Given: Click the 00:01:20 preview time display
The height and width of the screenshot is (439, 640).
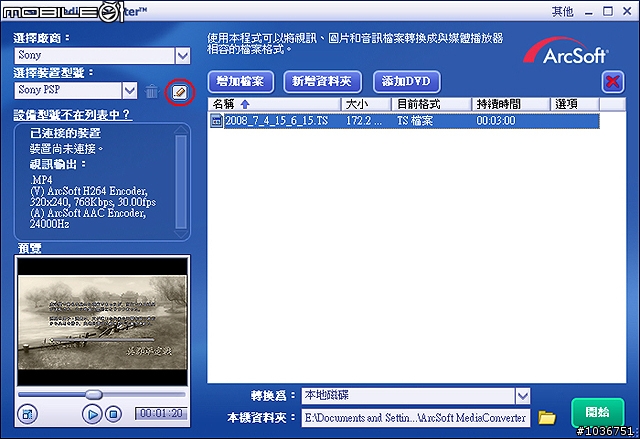Looking at the screenshot, I should pyautogui.click(x=161, y=413).
